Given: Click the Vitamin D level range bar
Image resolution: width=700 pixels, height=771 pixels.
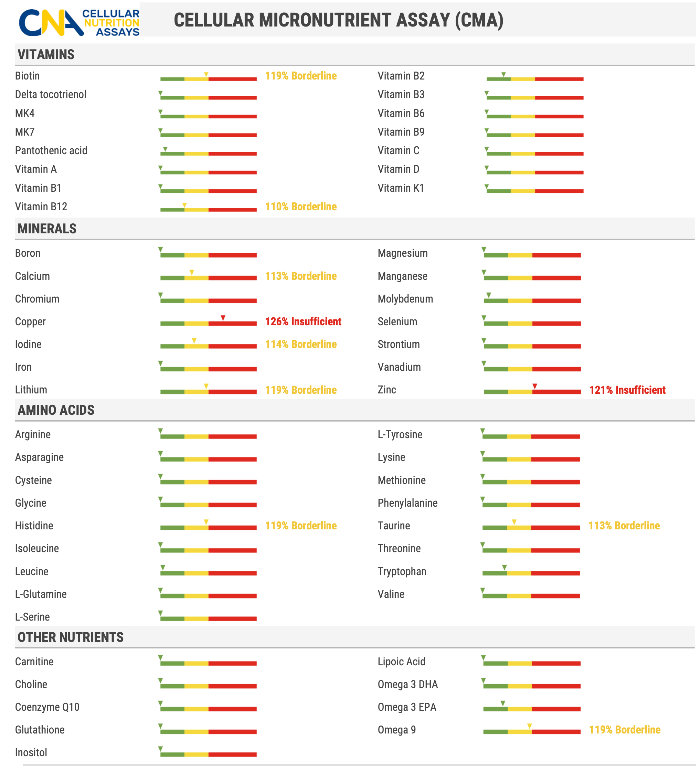Looking at the screenshot, I should pos(534,172).
